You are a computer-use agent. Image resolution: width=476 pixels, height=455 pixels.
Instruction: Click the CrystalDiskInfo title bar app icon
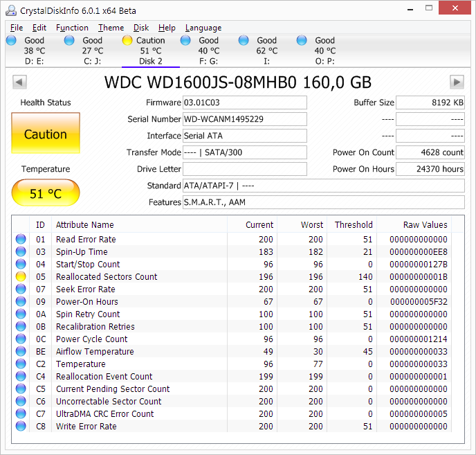click(11, 10)
